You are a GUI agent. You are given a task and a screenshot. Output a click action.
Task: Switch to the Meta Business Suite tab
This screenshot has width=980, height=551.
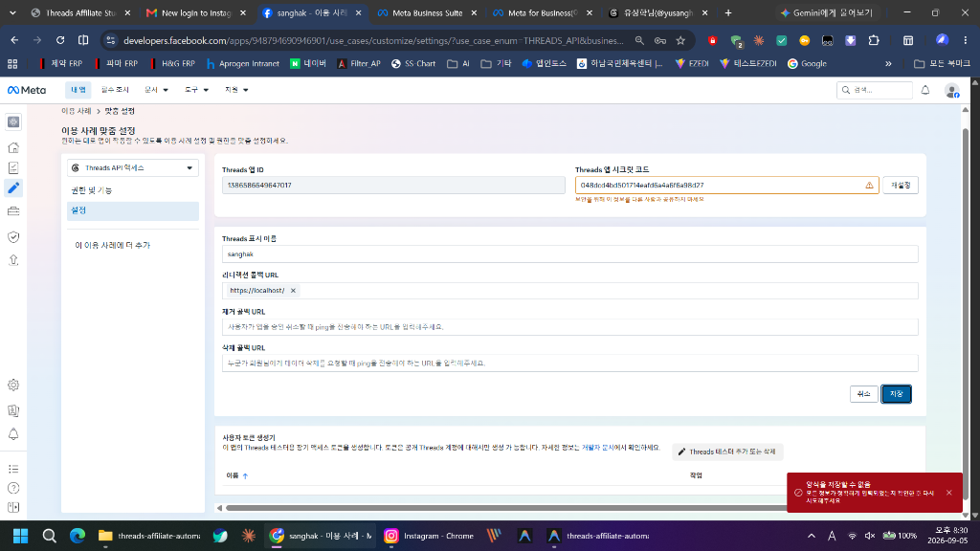pos(428,12)
